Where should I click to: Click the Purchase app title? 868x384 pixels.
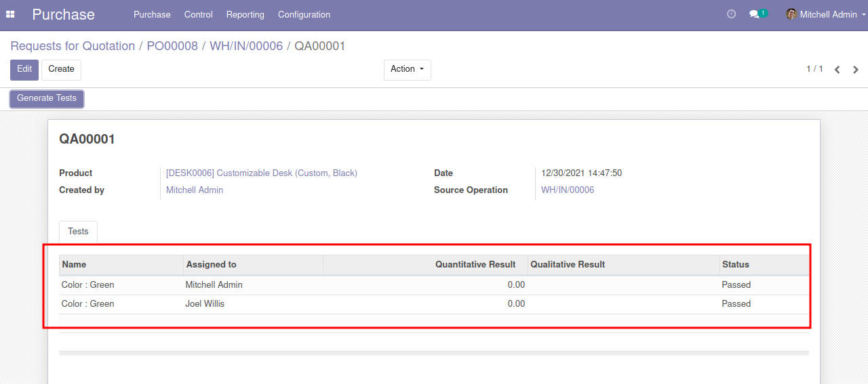point(64,14)
